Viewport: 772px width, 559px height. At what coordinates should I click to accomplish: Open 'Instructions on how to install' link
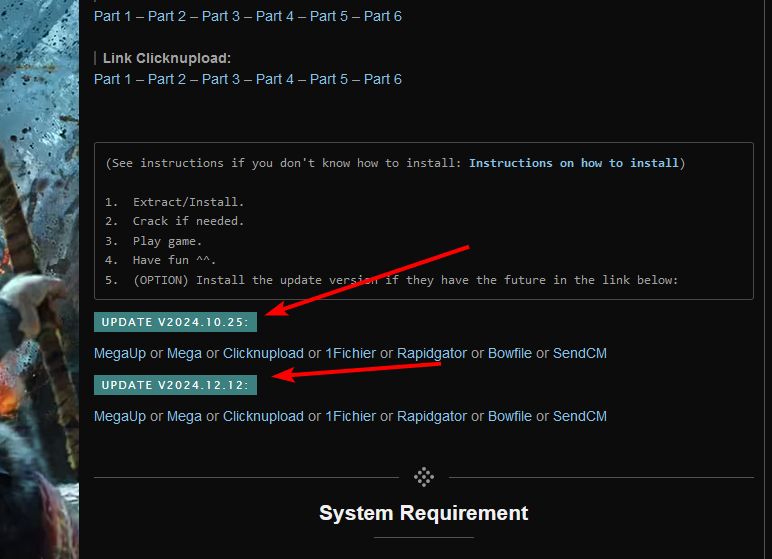coord(574,163)
